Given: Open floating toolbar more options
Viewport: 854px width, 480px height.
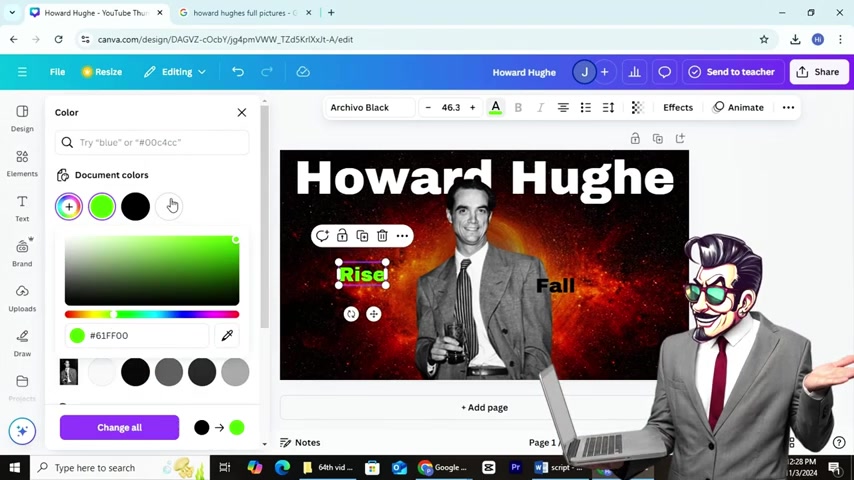Looking at the screenshot, I should tap(402, 235).
